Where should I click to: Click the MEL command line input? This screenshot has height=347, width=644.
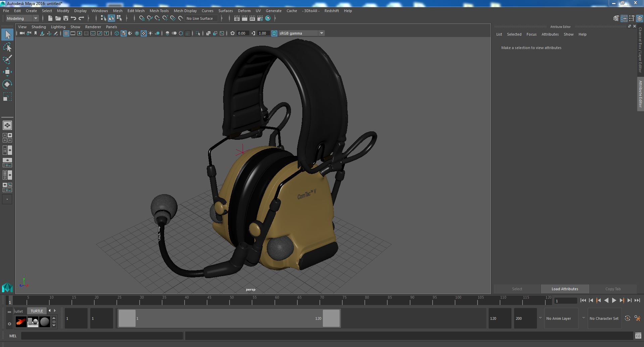102,336
